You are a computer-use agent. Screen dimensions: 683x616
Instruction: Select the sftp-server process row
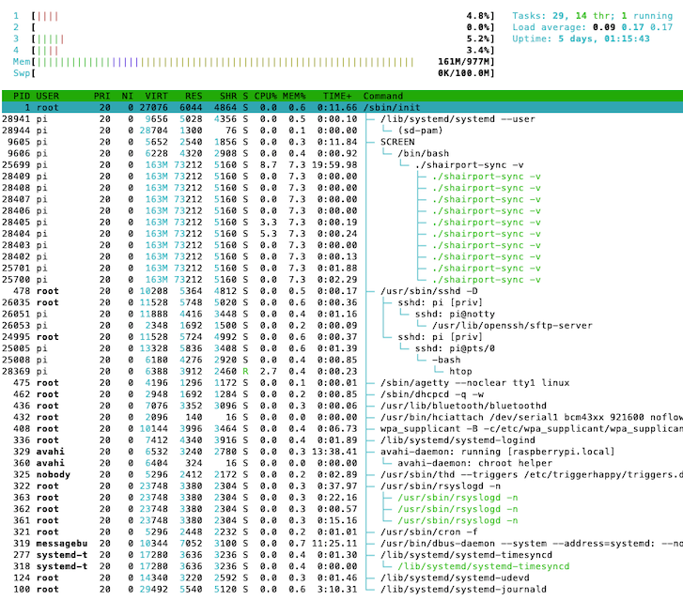point(342,325)
